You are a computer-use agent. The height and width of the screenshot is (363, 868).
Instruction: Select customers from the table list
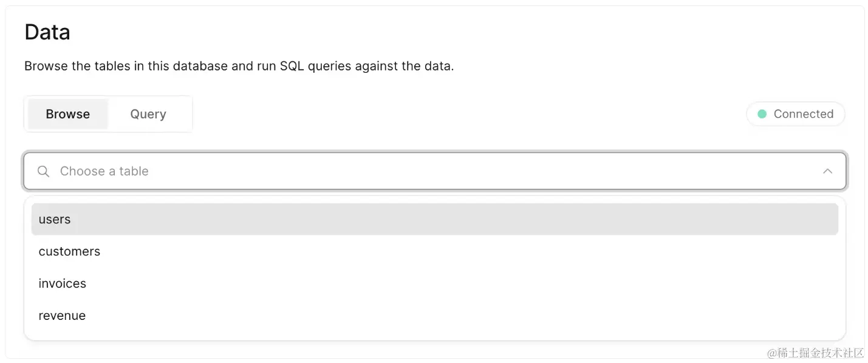(69, 251)
